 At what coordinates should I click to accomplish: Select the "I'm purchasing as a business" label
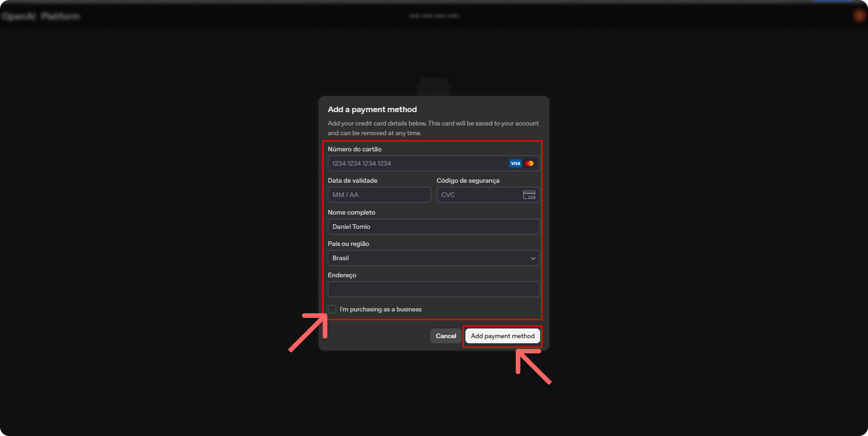click(x=380, y=309)
